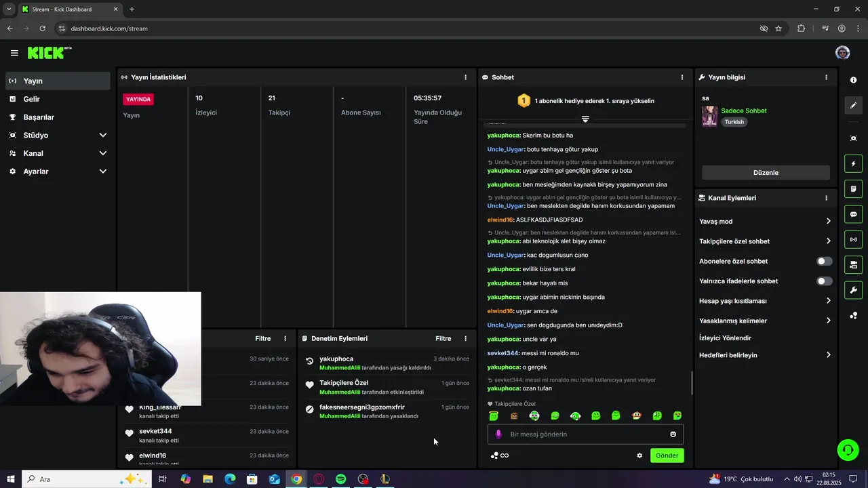
Task: Toggle the broadcast signal panel icon in the right sidebar
Action: (853, 239)
